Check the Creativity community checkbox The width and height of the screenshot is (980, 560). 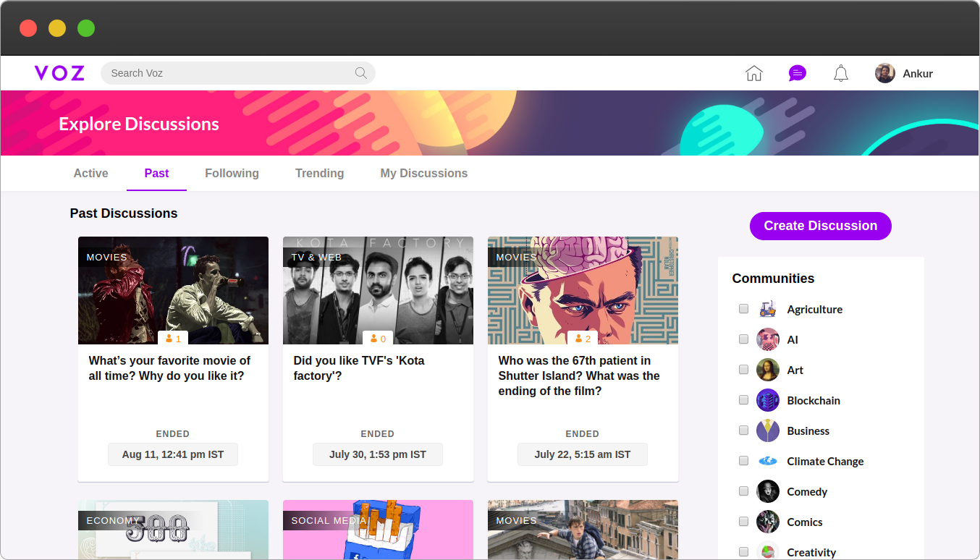[743, 552]
